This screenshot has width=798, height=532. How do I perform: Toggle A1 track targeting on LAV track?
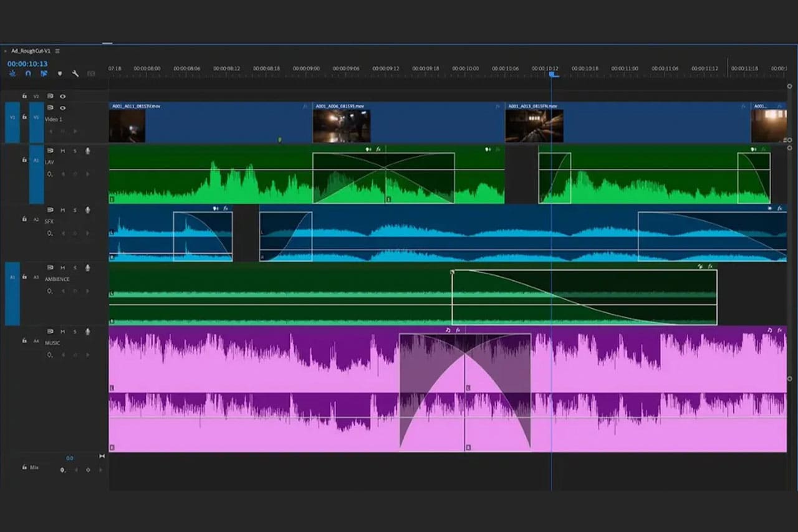coord(37,175)
